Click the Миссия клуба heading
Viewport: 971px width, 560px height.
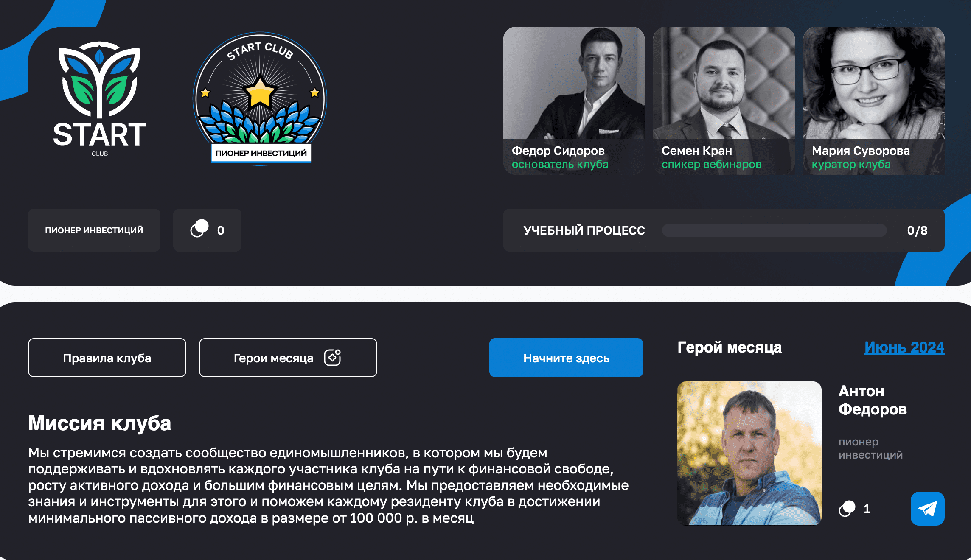(100, 423)
